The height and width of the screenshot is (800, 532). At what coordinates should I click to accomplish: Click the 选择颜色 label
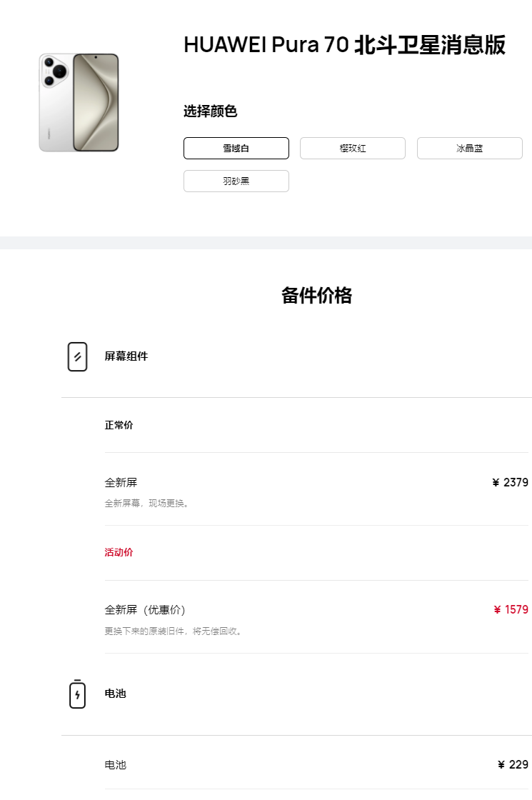coord(210,111)
